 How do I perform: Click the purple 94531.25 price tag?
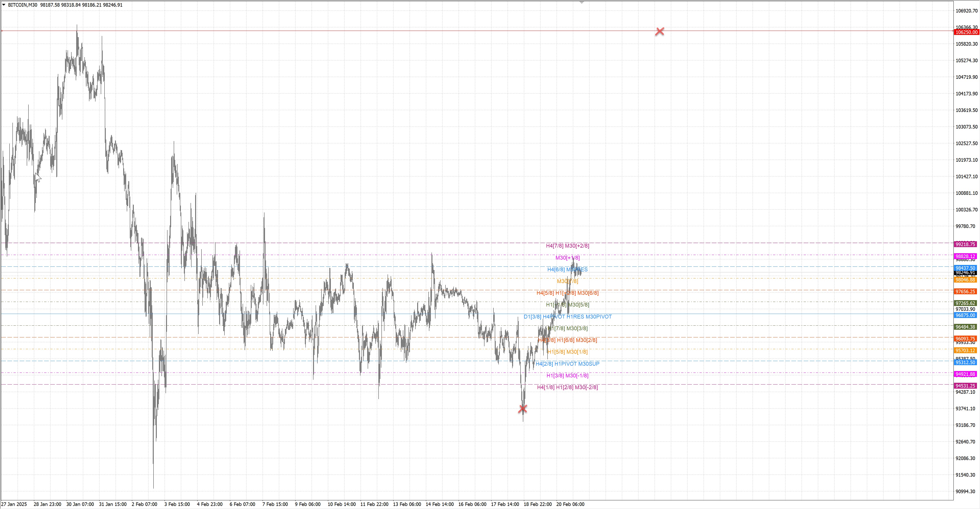tap(966, 386)
